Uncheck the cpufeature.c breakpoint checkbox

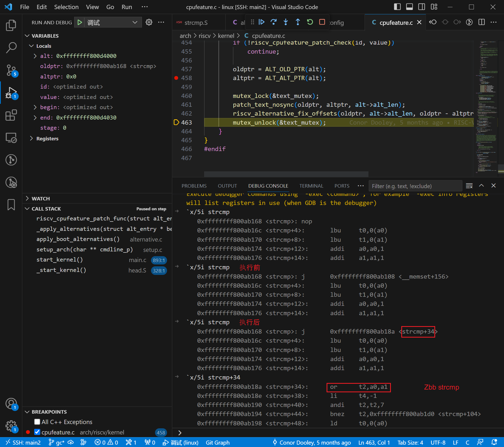(x=37, y=432)
